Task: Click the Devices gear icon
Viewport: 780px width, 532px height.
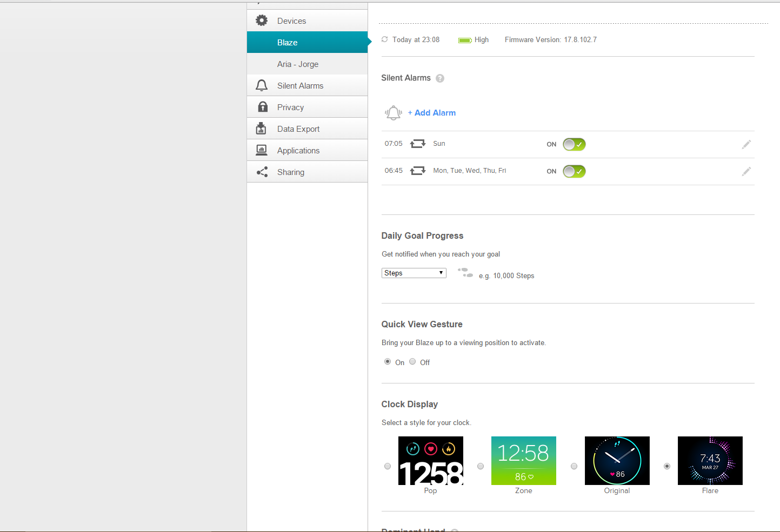Action: click(x=262, y=21)
